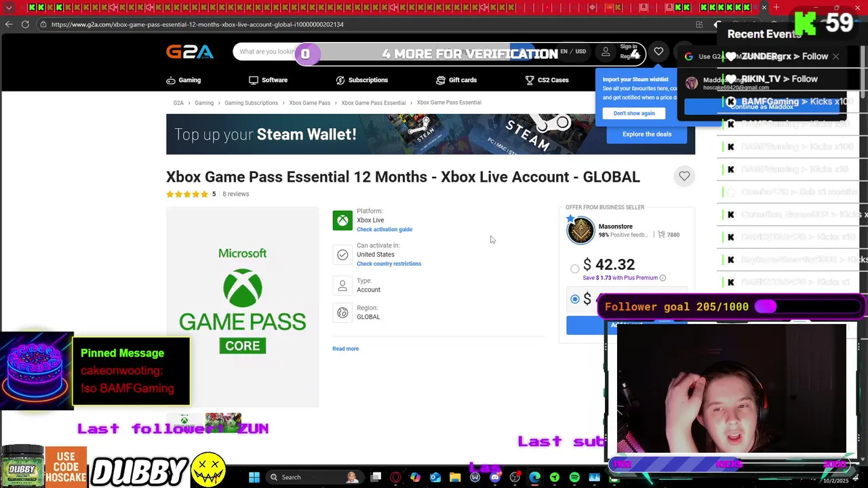Open Task View from the taskbar
This screenshot has height=488, width=868.
[376, 477]
